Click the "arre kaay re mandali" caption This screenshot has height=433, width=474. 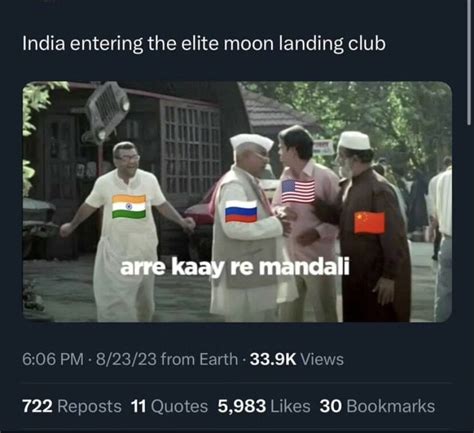235,267
